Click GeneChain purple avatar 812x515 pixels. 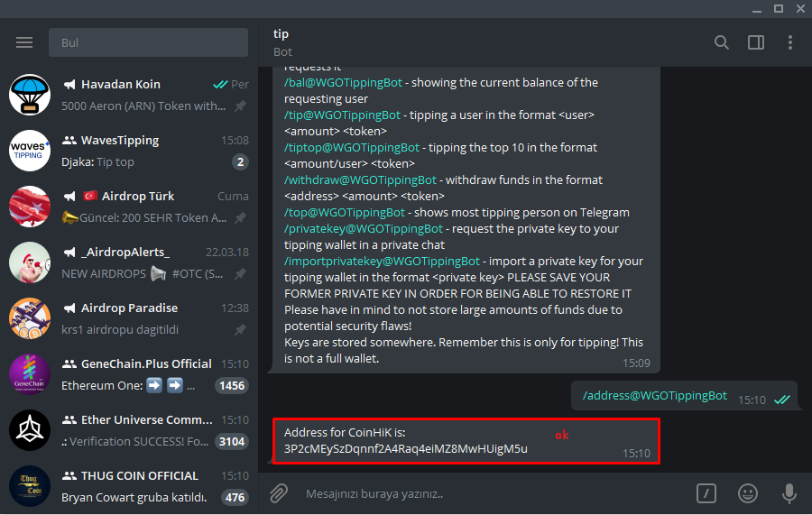[30, 374]
